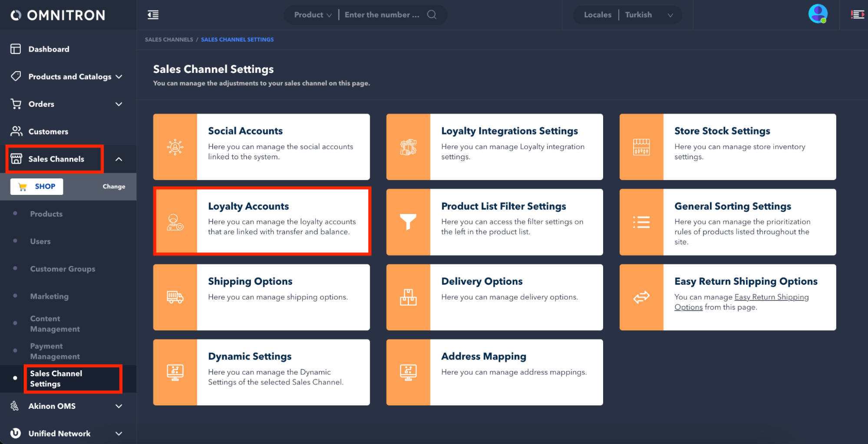Viewport: 868px width, 444px height.
Task: Open the Turkish locale dropdown
Action: [x=649, y=15]
